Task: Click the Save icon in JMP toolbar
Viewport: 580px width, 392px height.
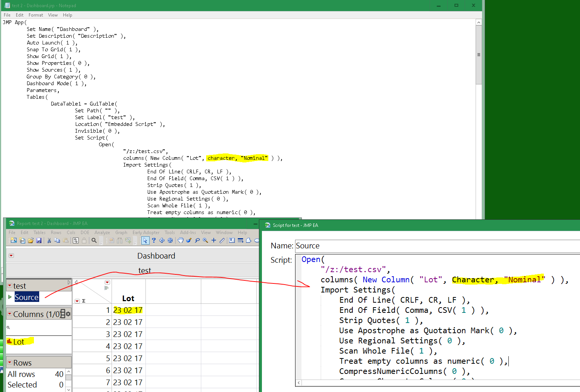Action: 39,240
